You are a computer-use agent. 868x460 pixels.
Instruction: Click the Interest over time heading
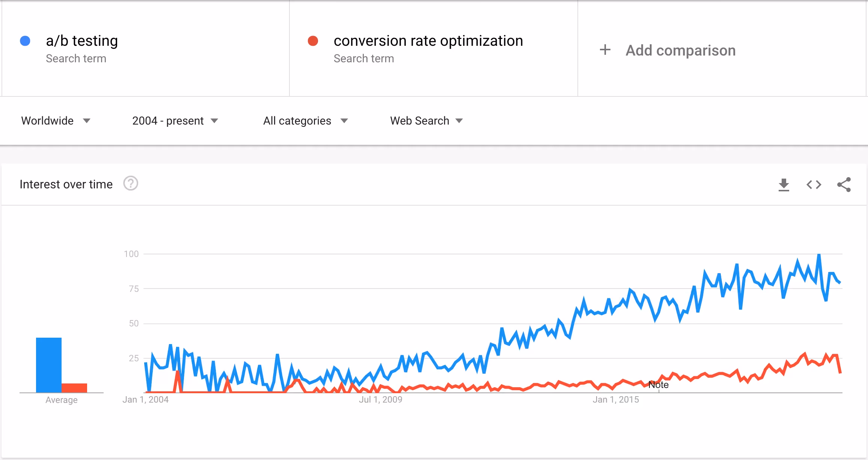(66, 184)
